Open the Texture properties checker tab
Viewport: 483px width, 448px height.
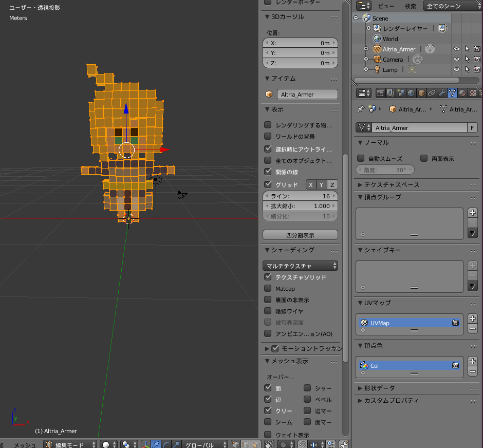473,93
